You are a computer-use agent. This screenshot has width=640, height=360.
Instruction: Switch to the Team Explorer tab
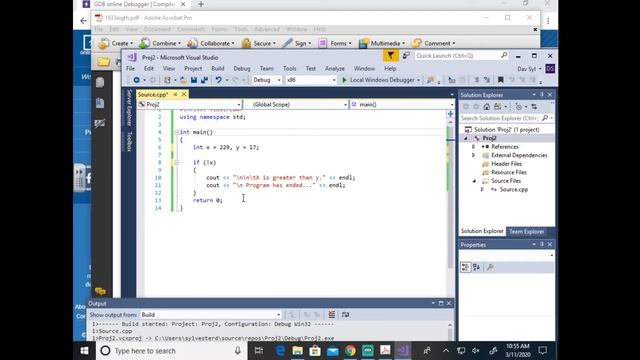[x=526, y=231]
